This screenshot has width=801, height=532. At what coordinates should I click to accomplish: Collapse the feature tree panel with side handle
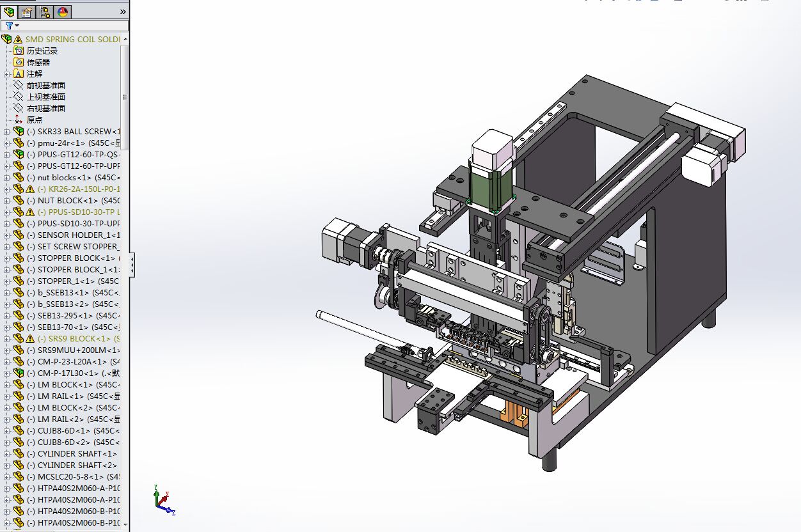pyautogui.click(x=132, y=265)
